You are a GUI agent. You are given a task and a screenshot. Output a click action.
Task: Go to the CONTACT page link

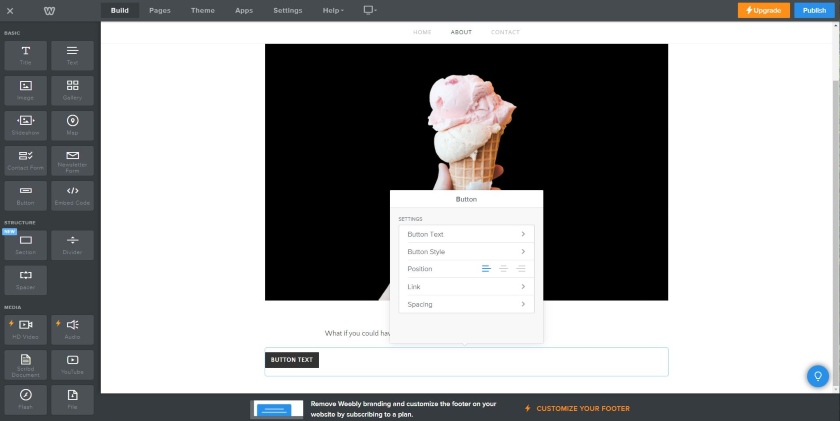tap(505, 32)
